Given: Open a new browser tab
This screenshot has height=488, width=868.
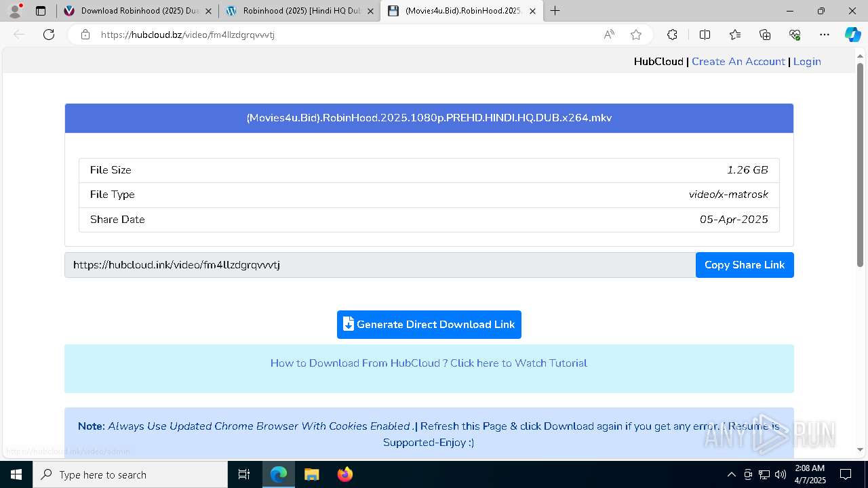Looking at the screenshot, I should point(555,11).
